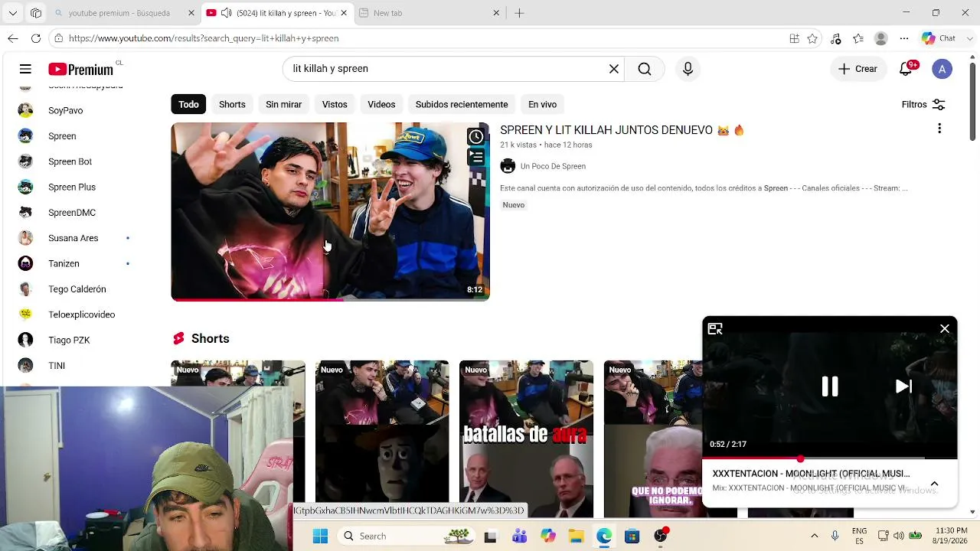This screenshot has width=980, height=551.
Task: Open a new browser tab
Action: coord(519,13)
